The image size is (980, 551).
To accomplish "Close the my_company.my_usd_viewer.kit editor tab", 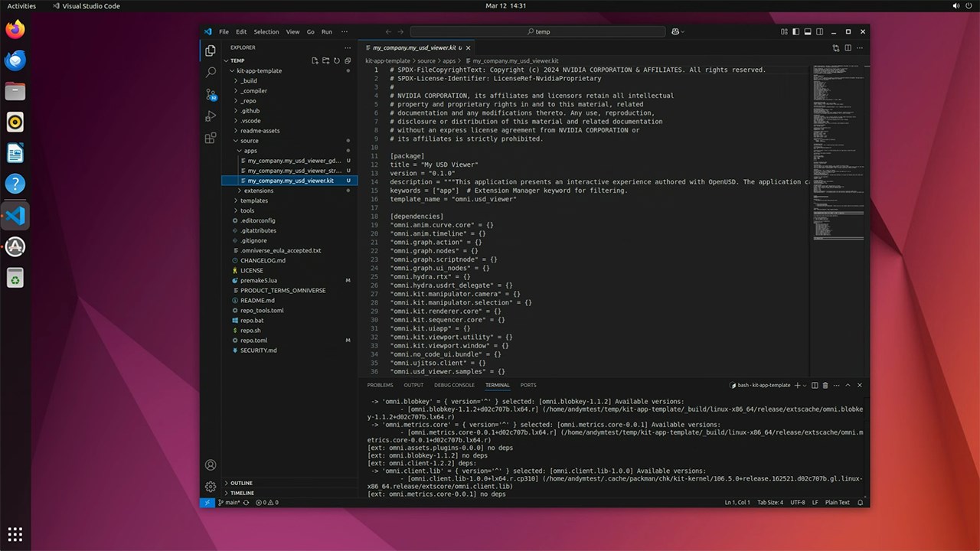I will [470, 47].
